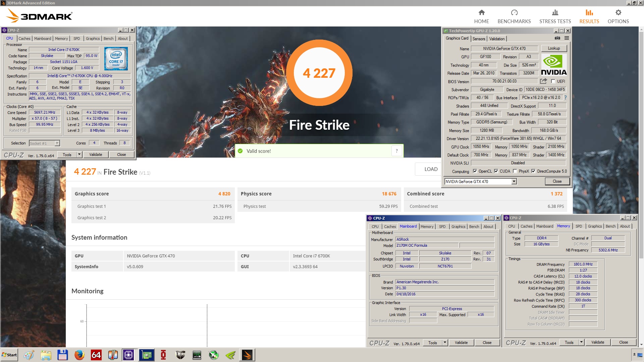Open the Validation tab in GPU-Z

[x=497, y=39]
